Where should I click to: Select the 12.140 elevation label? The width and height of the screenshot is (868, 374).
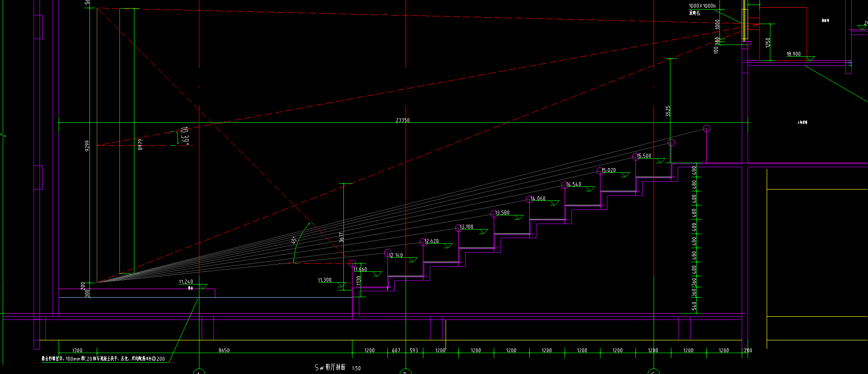point(396,255)
